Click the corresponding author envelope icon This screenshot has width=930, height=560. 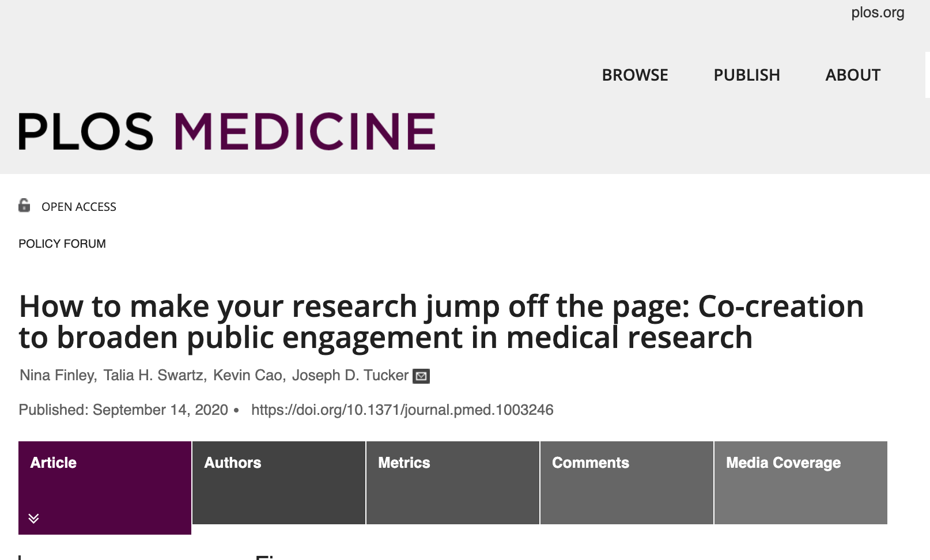point(421,376)
